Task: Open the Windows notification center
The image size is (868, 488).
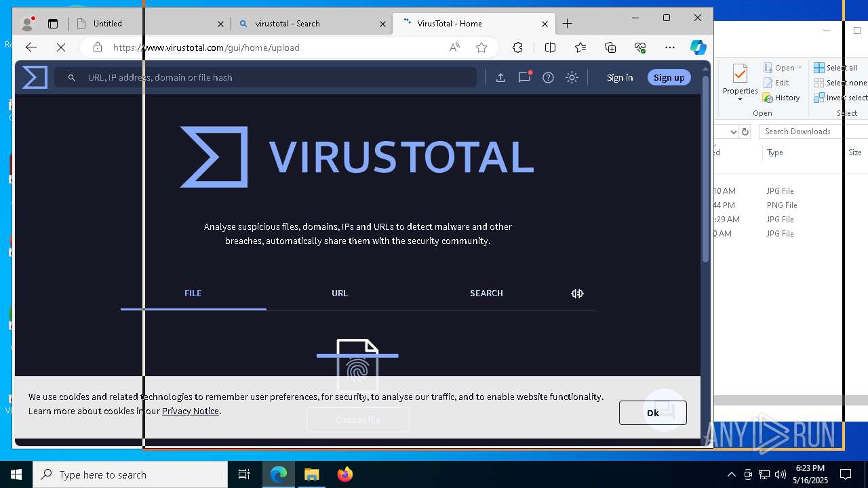Action: (846, 474)
